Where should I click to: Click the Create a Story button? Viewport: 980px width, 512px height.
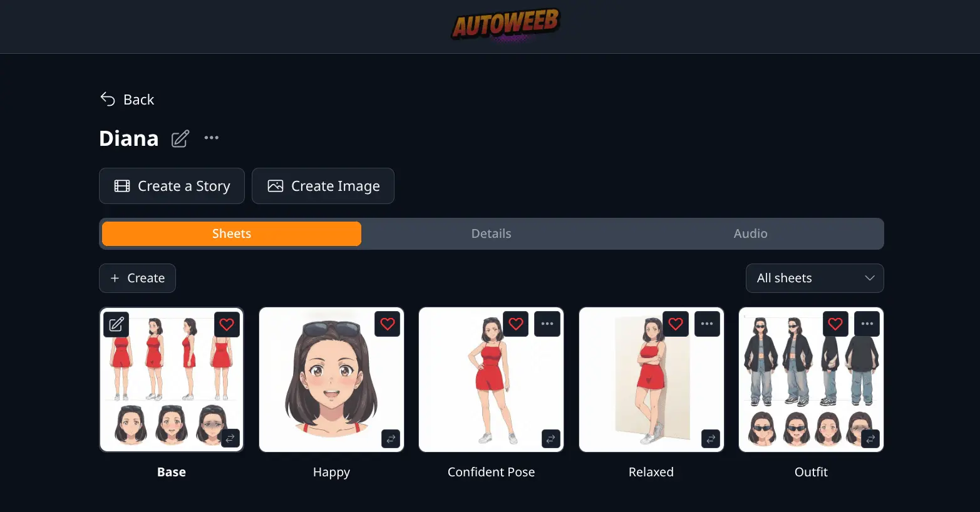pyautogui.click(x=172, y=186)
